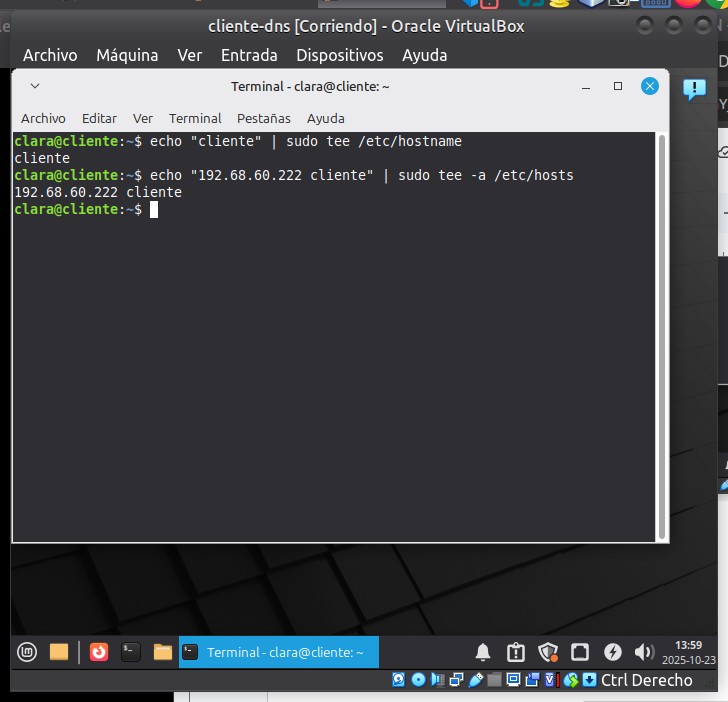Select the Terminal - clara@cliente task button
This screenshot has height=702, width=728.
[x=279, y=652]
